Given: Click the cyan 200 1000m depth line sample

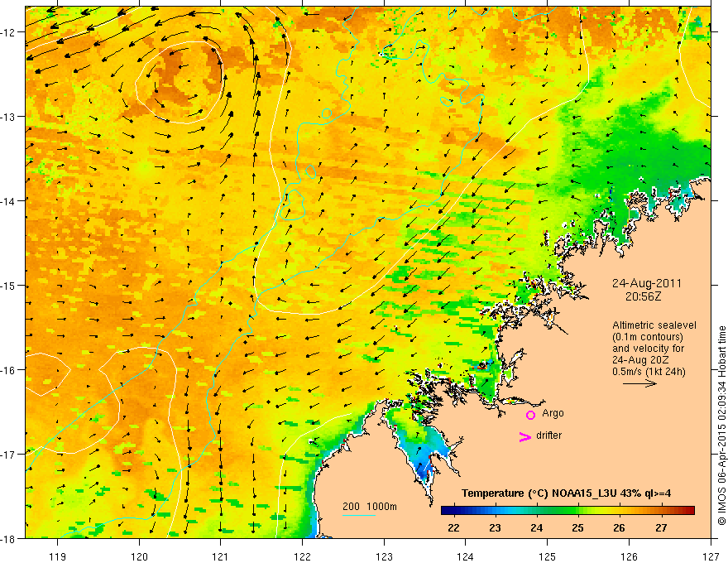Looking at the screenshot, I should [359, 515].
